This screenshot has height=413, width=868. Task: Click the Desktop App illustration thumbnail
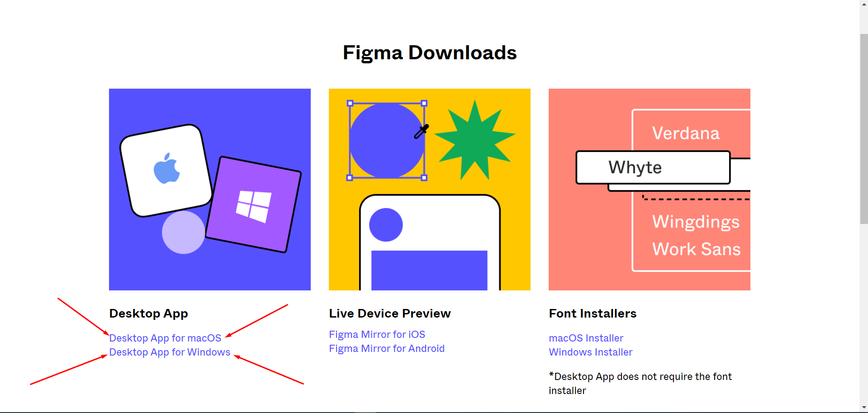[210, 190]
